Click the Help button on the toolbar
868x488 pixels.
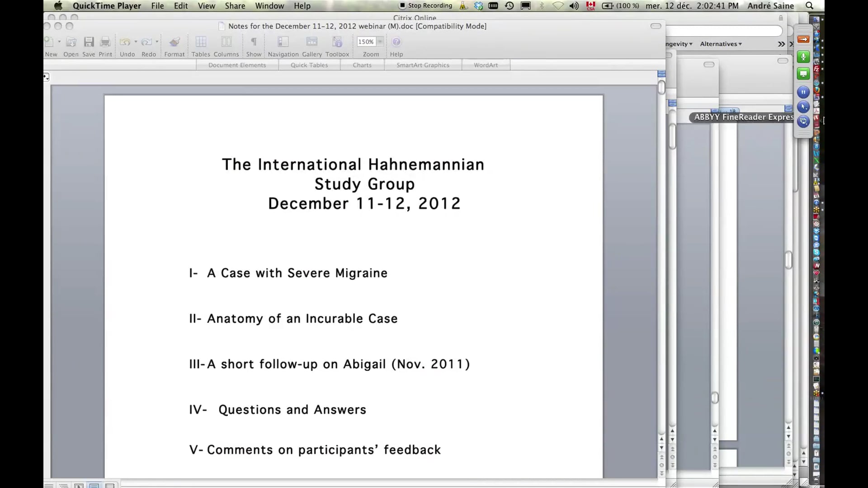pos(396,42)
